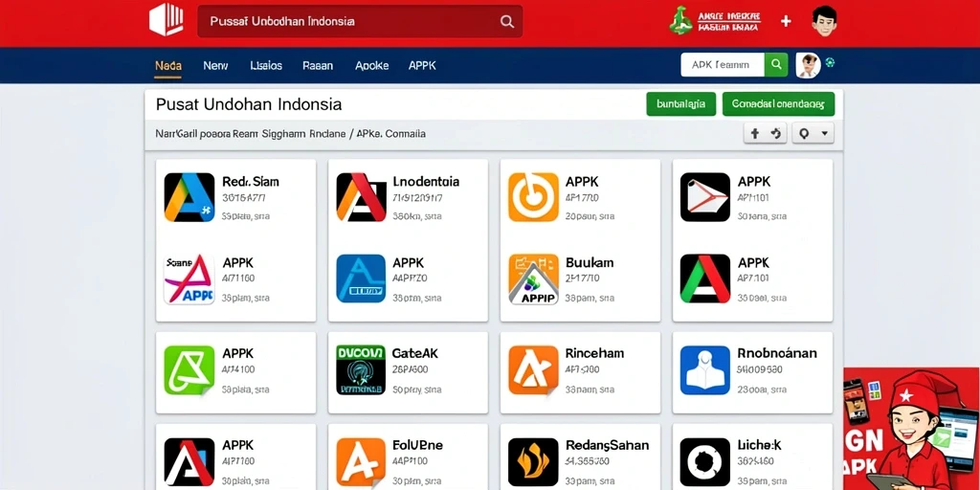Click the Redr. Siam title text

251,182
